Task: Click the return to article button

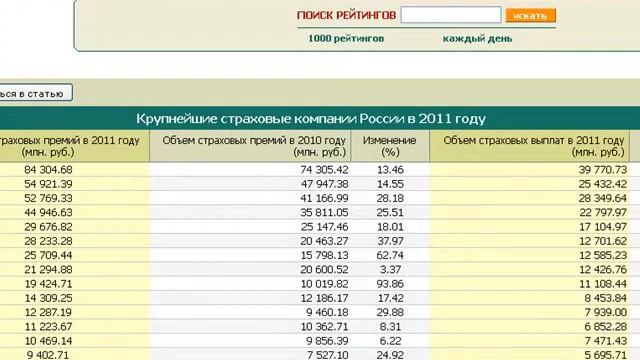Action: [x=36, y=93]
